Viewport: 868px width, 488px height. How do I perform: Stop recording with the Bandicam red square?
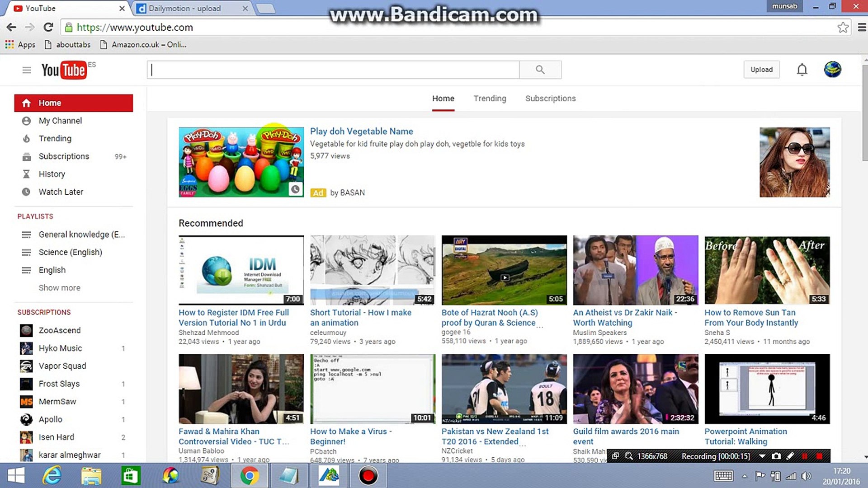tap(819, 456)
